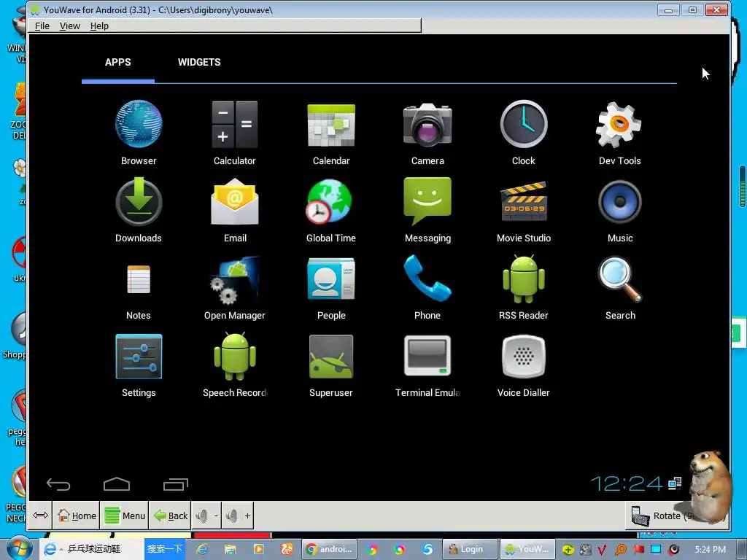Launch Terminal Emulator app
Viewport: 747px width, 560px height.
click(427, 356)
